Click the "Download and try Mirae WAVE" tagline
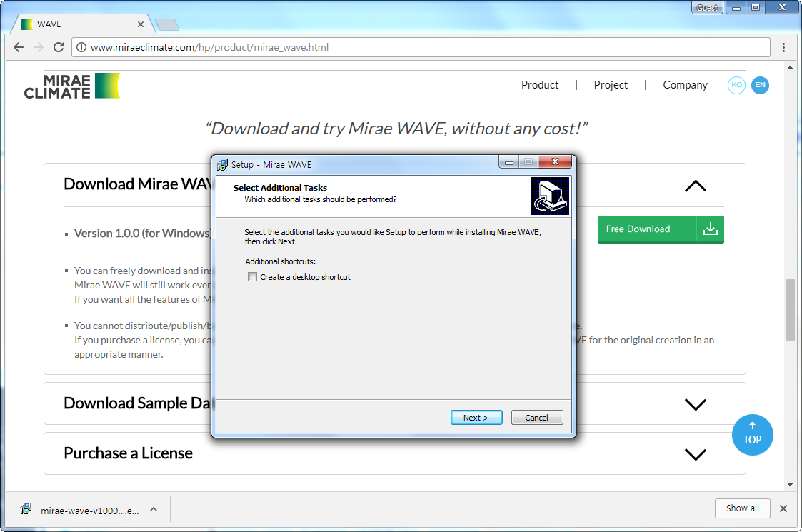The image size is (802, 532). 396,129
